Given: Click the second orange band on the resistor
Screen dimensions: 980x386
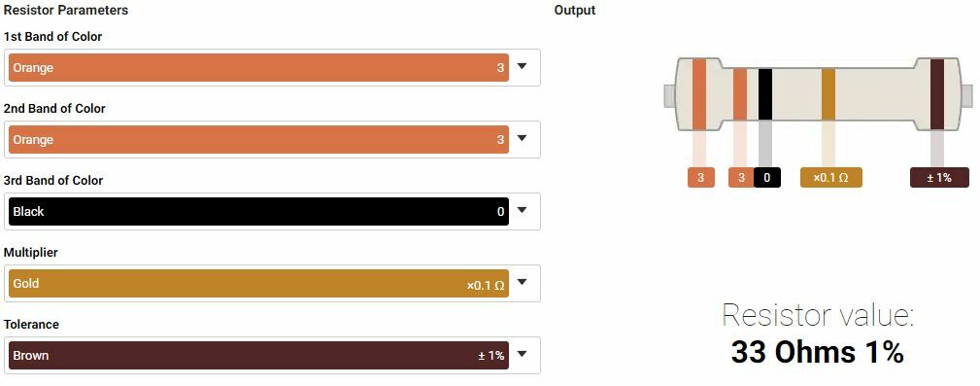Looking at the screenshot, I should pyautogui.click(x=740, y=94).
